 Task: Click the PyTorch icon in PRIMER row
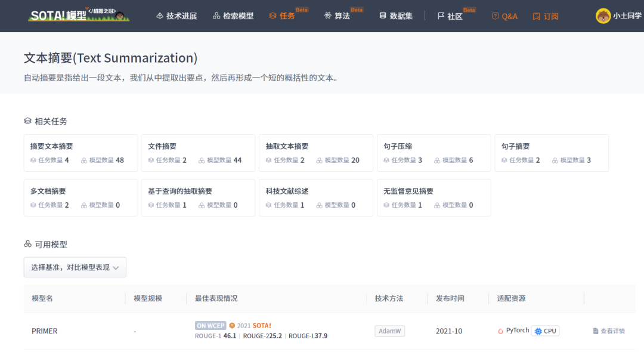[x=500, y=331]
